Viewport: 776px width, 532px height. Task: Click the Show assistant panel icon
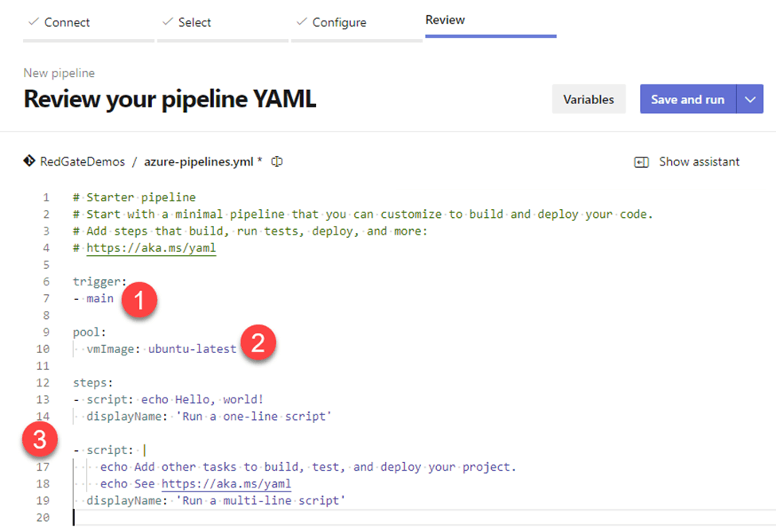(641, 162)
